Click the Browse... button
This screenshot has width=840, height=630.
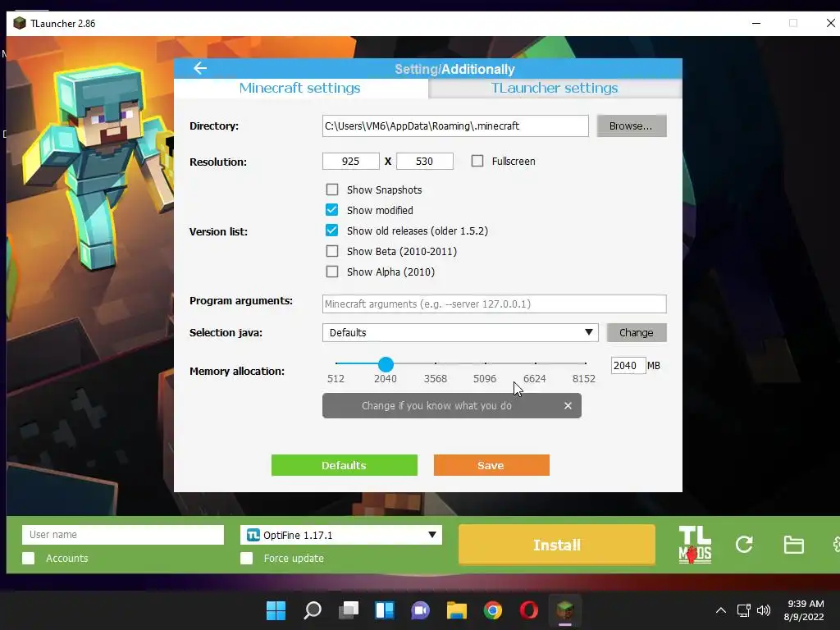[x=632, y=126]
